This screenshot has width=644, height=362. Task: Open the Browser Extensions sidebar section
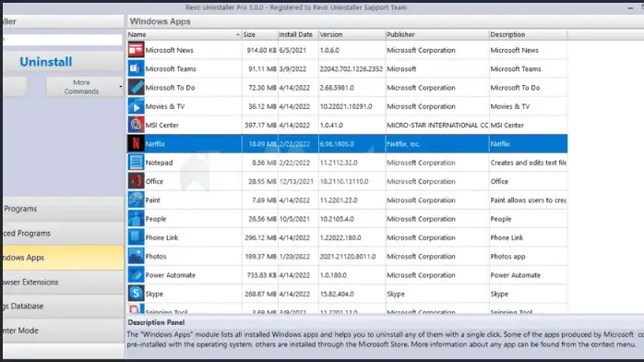coord(63,282)
